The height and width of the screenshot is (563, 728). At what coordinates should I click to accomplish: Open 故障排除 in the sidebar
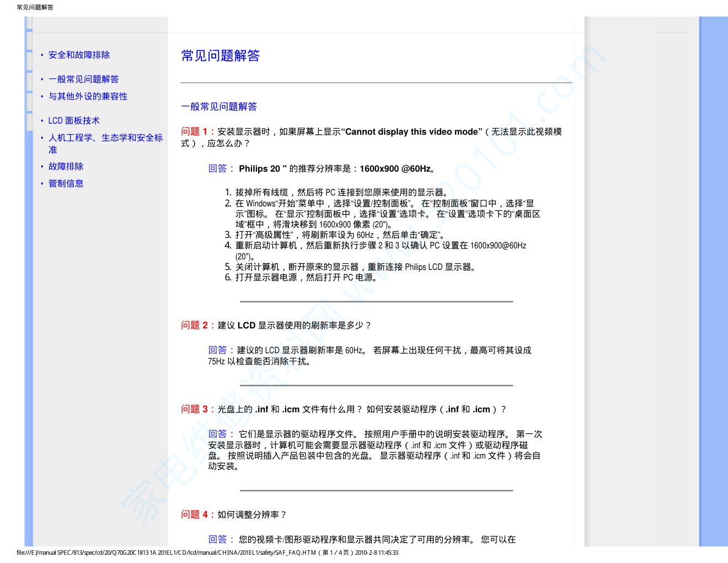point(66,167)
